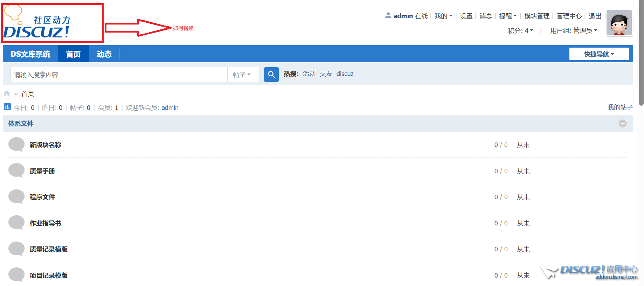Click the home icon in the breadcrumb

[7, 93]
